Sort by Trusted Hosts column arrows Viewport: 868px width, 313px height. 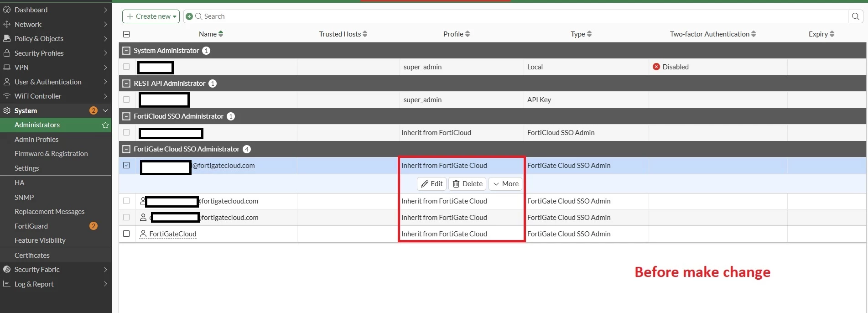tap(365, 34)
